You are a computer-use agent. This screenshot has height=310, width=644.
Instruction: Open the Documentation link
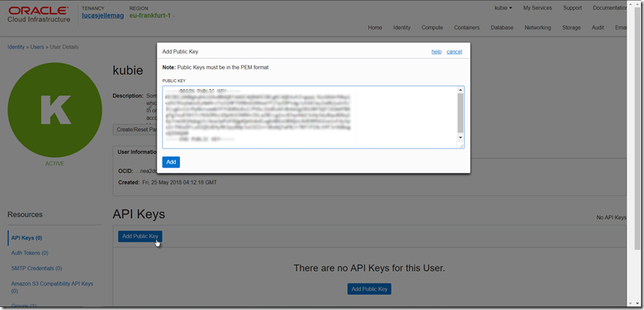click(x=609, y=8)
